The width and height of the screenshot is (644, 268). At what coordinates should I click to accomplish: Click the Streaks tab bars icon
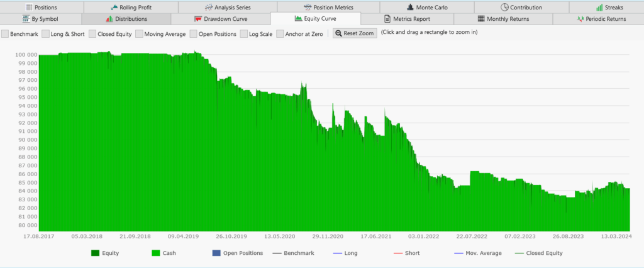599,8
